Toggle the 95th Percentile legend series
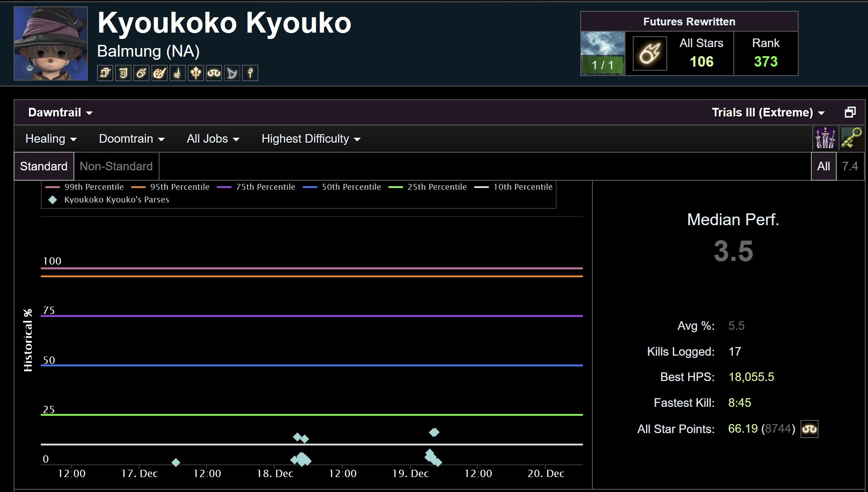 (170, 187)
